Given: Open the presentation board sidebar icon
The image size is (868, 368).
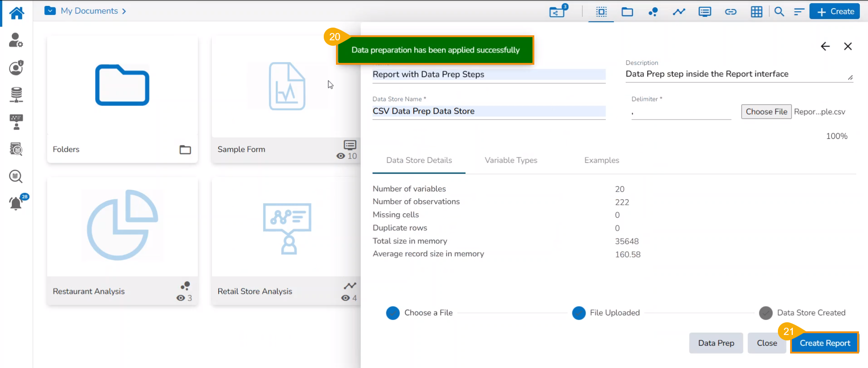Looking at the screenshot, I should click(16, 122).
